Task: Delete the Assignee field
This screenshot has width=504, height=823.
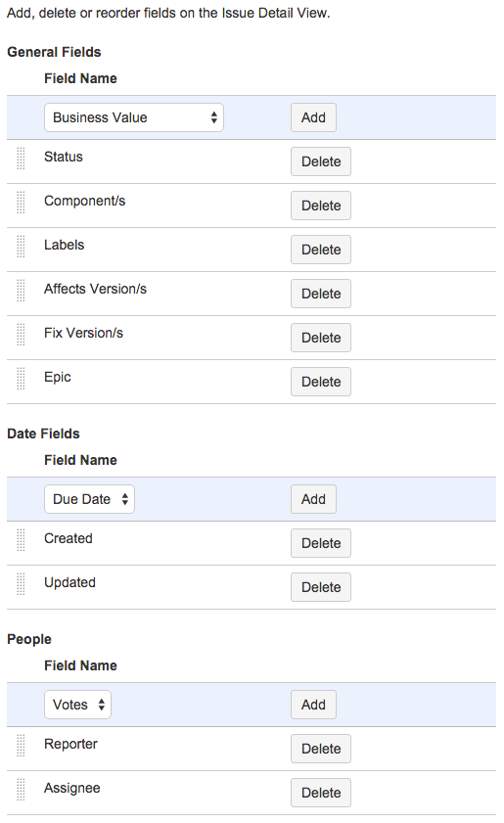Action: pos(321,793)
